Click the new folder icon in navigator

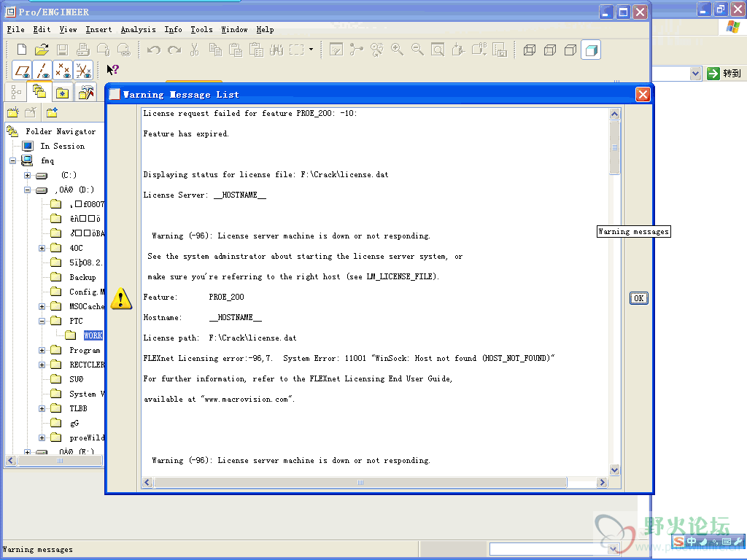[13, 112]
